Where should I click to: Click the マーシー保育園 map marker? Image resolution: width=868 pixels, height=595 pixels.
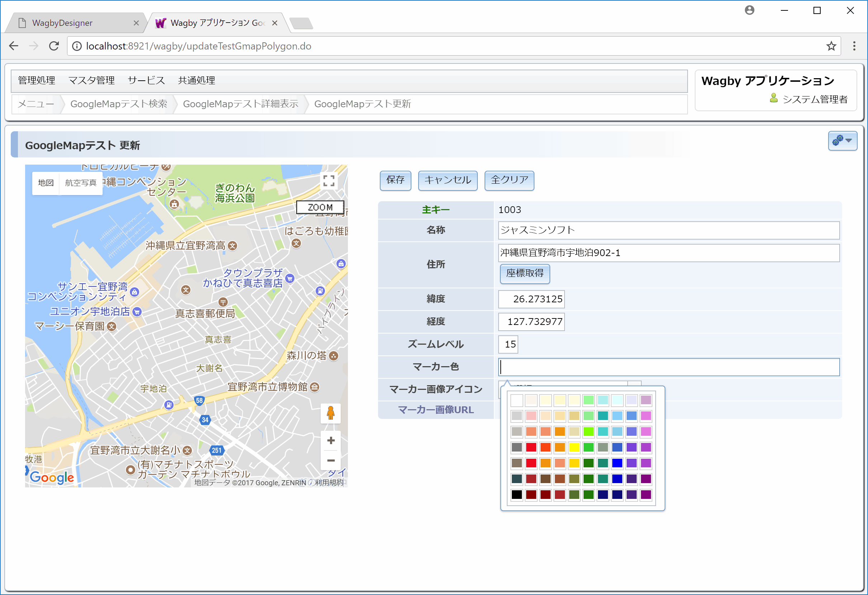coord(111,326)
